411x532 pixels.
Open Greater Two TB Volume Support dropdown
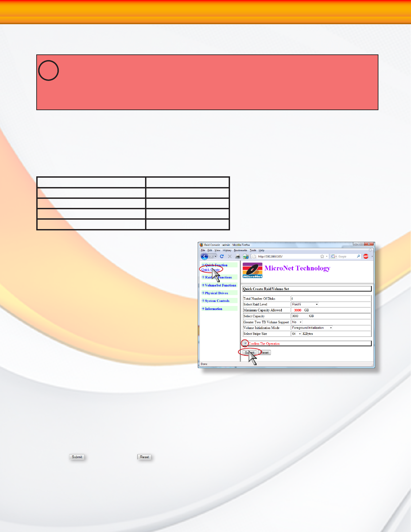[x=296, y=322]
